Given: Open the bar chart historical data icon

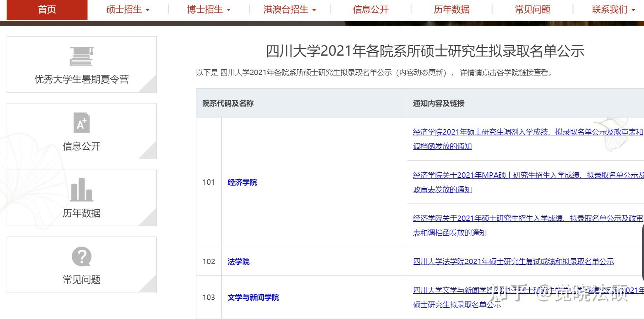Looking at the screenshot, I should pyautogui.click(x=82, y=189).
